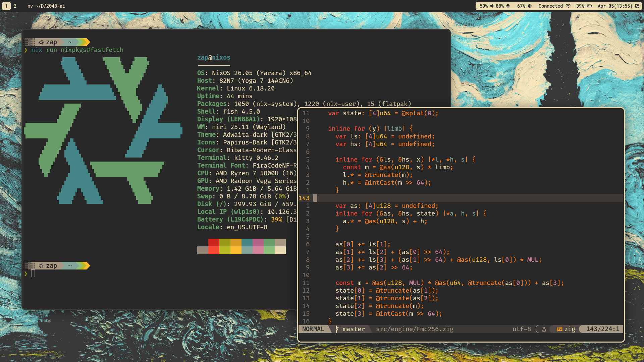Click the as[0] += ls[1] line
The width and height of the screenshot is (644, 362).
tap(363, 244)
